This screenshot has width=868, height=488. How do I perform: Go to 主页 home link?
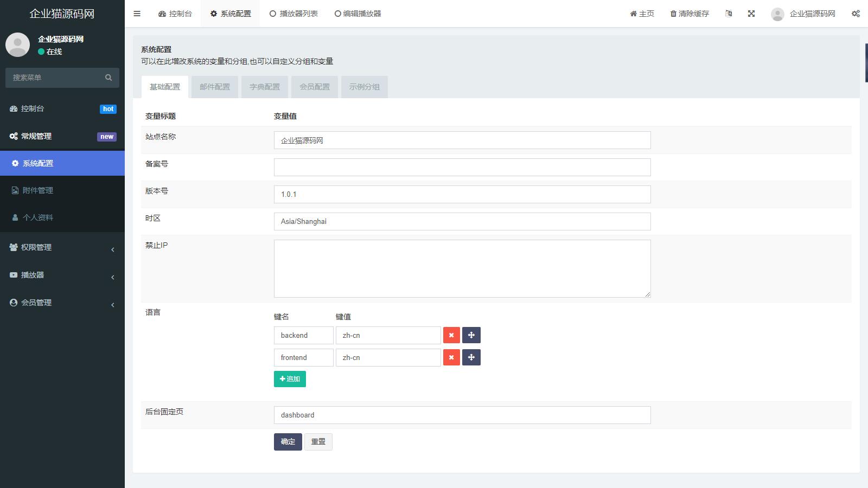(x=642, y=14)
